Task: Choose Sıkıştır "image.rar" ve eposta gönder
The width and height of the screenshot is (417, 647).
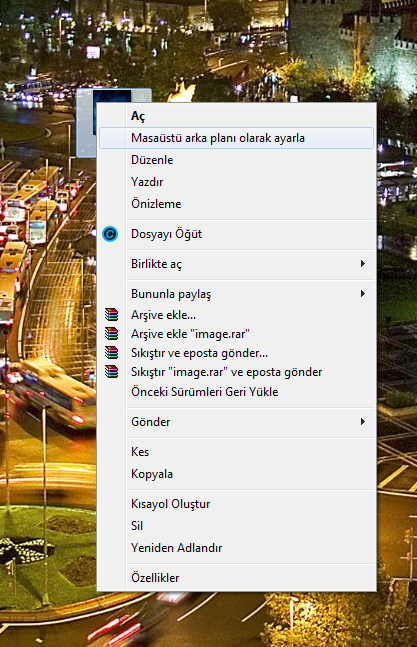Action: point(236,372)
